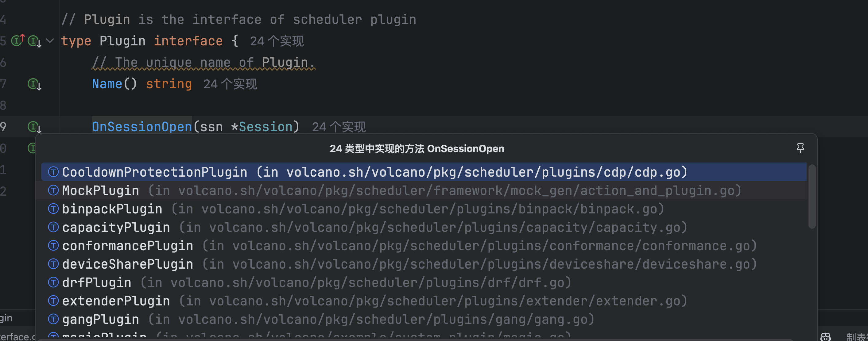Choose MockPlugin from the implementations list

pos(101,190)
